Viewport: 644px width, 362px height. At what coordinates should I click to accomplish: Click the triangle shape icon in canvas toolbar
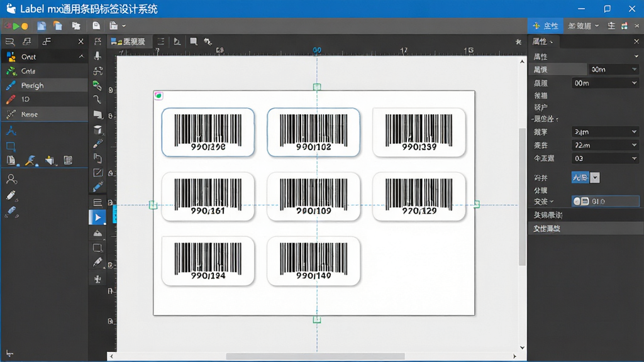click(x=177, y=41)
